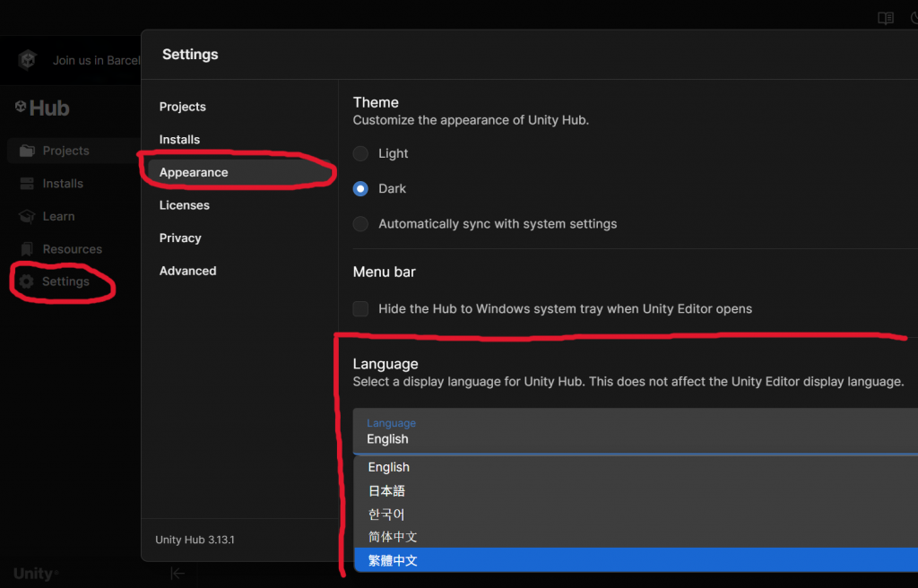Select the Light theme radio button
The image size is (918, 588).
(360, 153)
